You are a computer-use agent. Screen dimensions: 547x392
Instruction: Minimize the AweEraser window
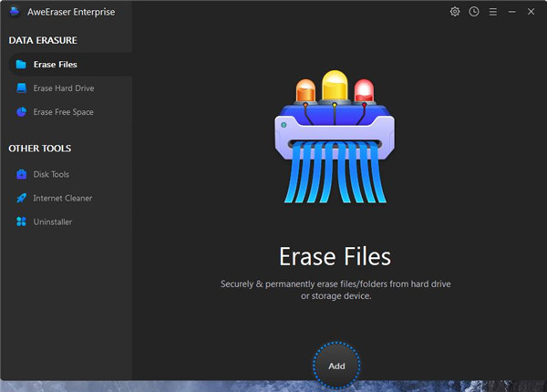point(511,12)
